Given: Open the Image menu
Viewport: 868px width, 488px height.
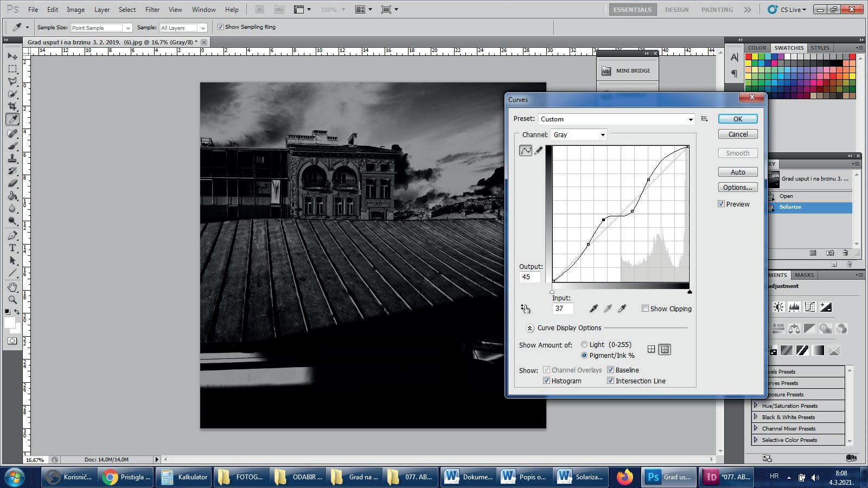Looking at the screenshot, I should 75,10.
